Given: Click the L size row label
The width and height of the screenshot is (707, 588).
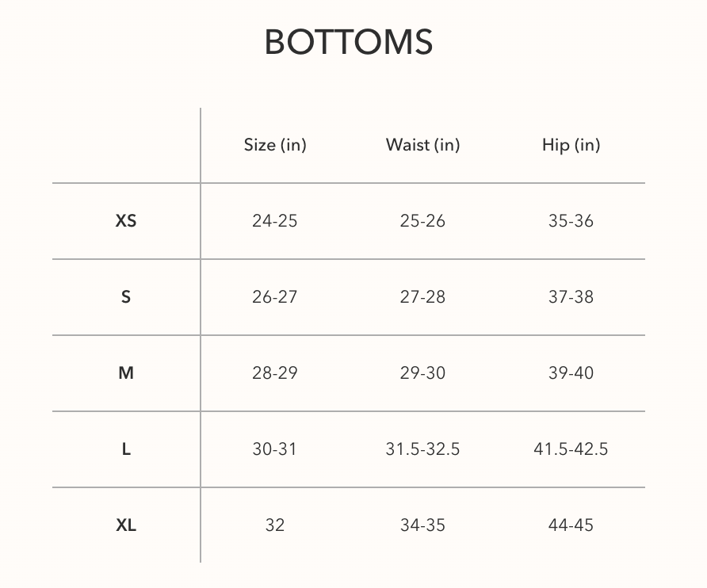Looking at the screenshot, I should click(x=126, y=449).
